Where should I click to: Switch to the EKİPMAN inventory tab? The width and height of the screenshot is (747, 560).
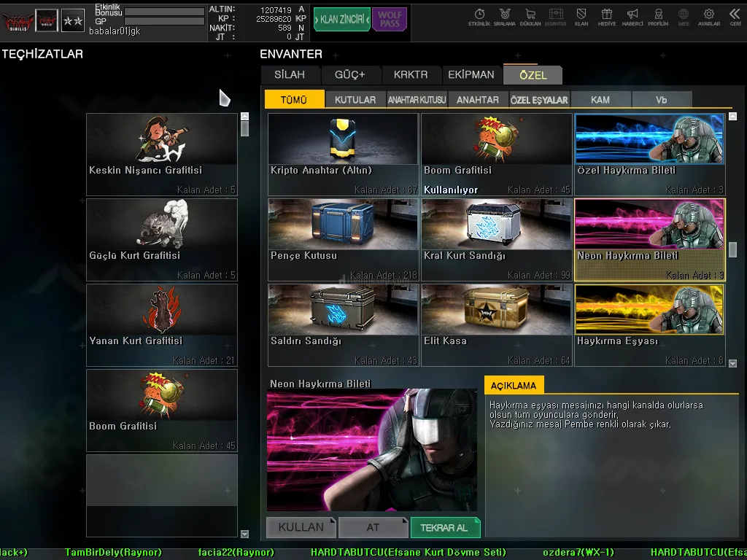(x=471, y=74)
